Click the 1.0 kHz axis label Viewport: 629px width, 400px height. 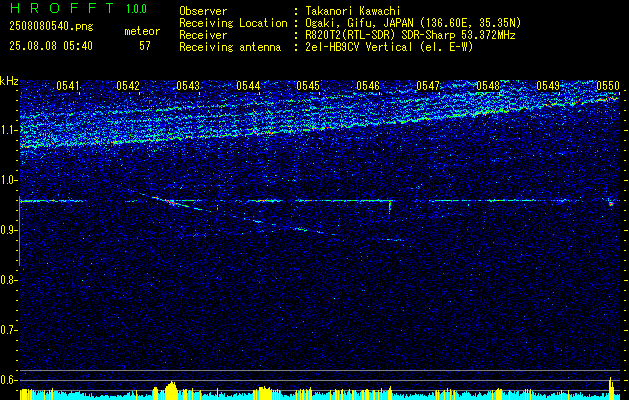coord(8,180)
